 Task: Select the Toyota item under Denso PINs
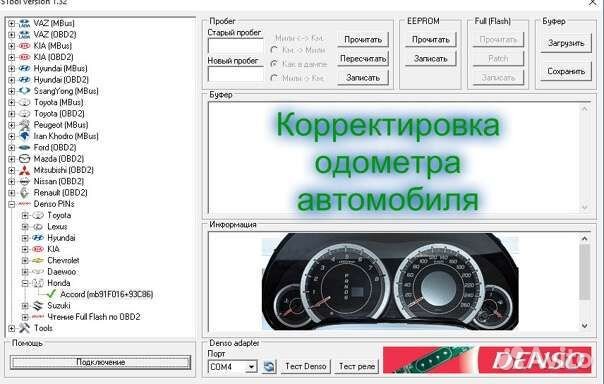[59, 215]
